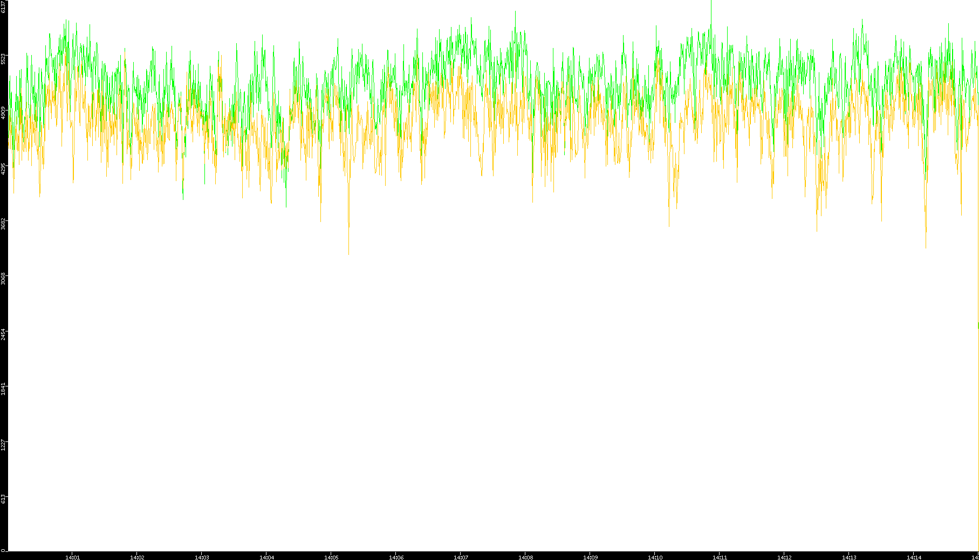Click the 4909 vertical axis label

(4, 113)
